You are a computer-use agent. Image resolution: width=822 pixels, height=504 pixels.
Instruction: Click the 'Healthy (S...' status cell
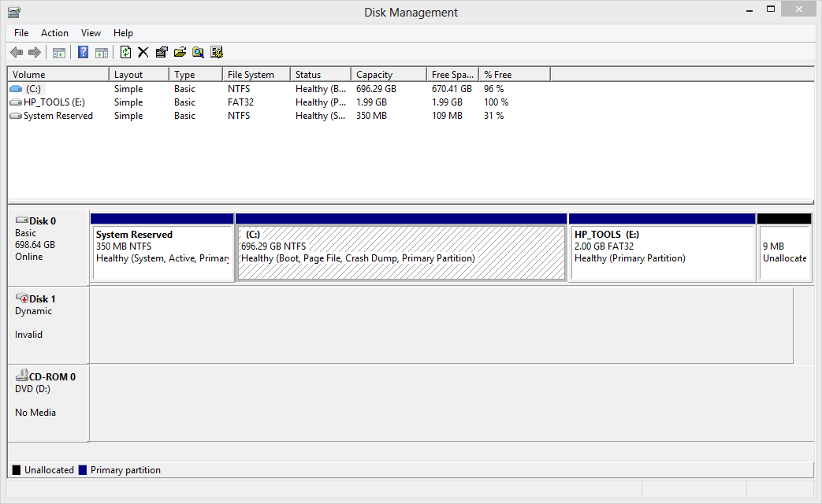coord(320,116)
